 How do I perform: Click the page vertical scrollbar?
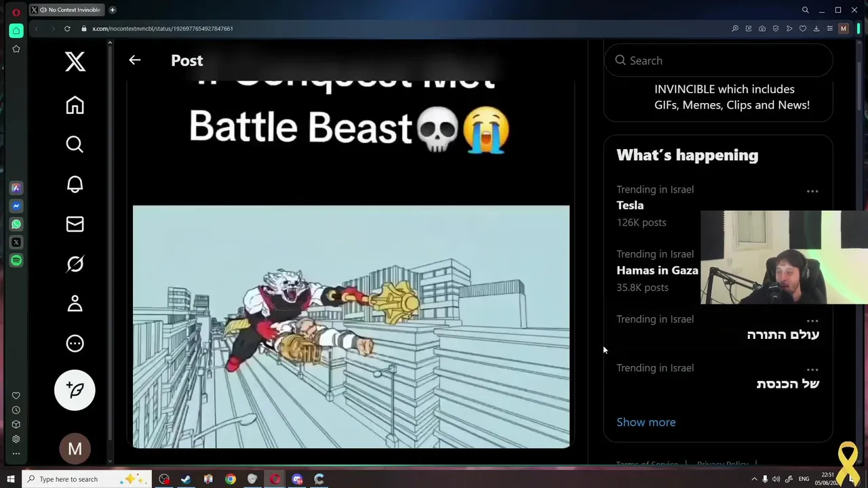click(x=859, y=85)
